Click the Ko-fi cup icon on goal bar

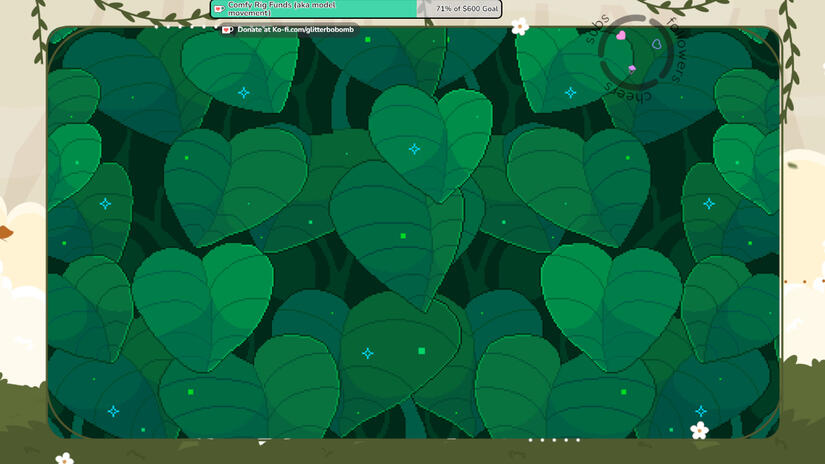click(x=219, y=9)
